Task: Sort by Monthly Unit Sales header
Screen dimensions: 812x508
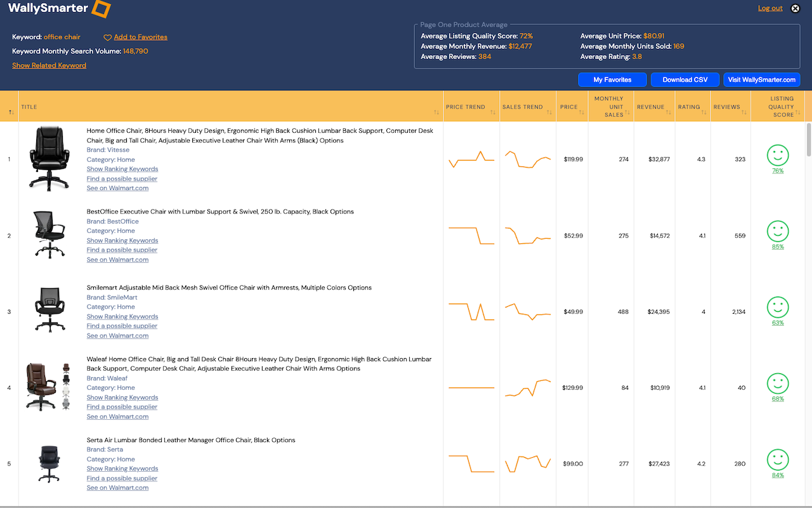Action: (x=609, y=107)
